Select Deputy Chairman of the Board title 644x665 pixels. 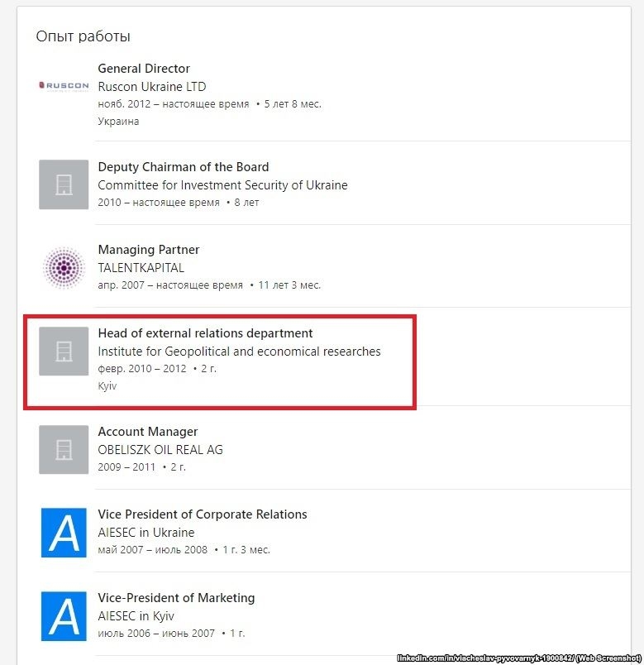[x=183, y=167]
